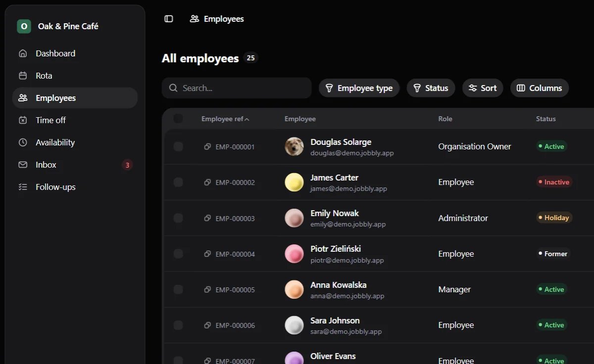
Task: Copy employee ref EMP-000002 icon
Action: [x=207, y=182]
